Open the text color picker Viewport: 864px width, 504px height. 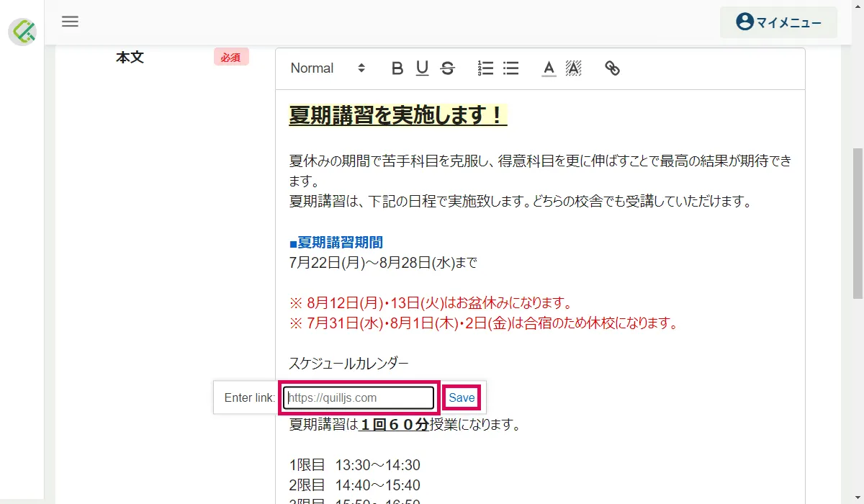(x=549, y=68)
